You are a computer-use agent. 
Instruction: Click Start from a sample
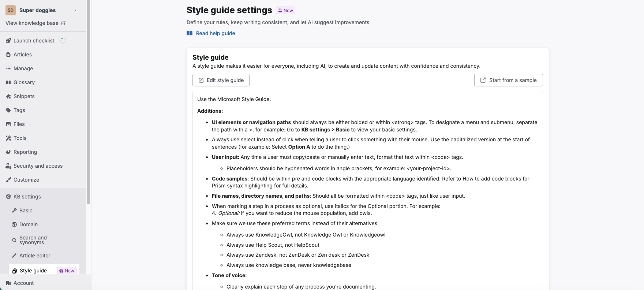tap(509, 80)
